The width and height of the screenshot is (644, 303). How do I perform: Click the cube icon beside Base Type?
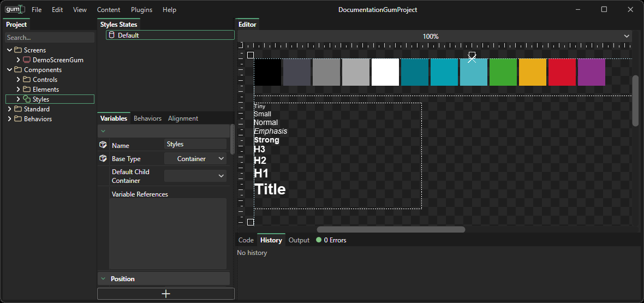tap(103, 158)
